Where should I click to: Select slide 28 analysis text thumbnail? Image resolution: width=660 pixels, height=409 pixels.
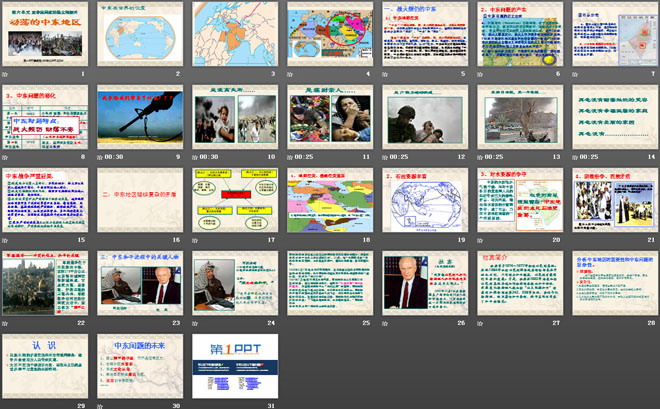(x=615, y=283)
